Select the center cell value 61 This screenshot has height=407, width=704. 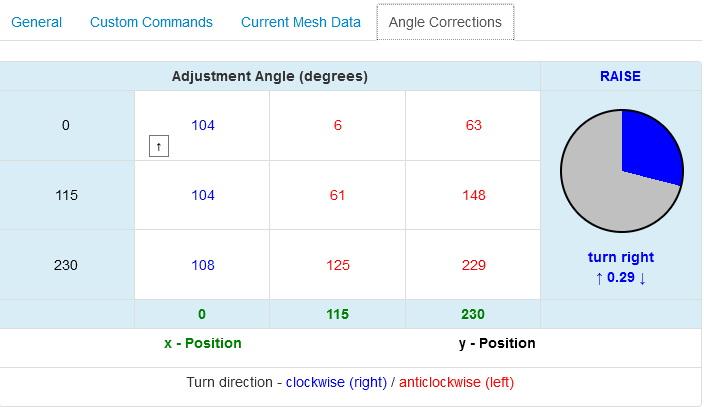click(337, 195)
